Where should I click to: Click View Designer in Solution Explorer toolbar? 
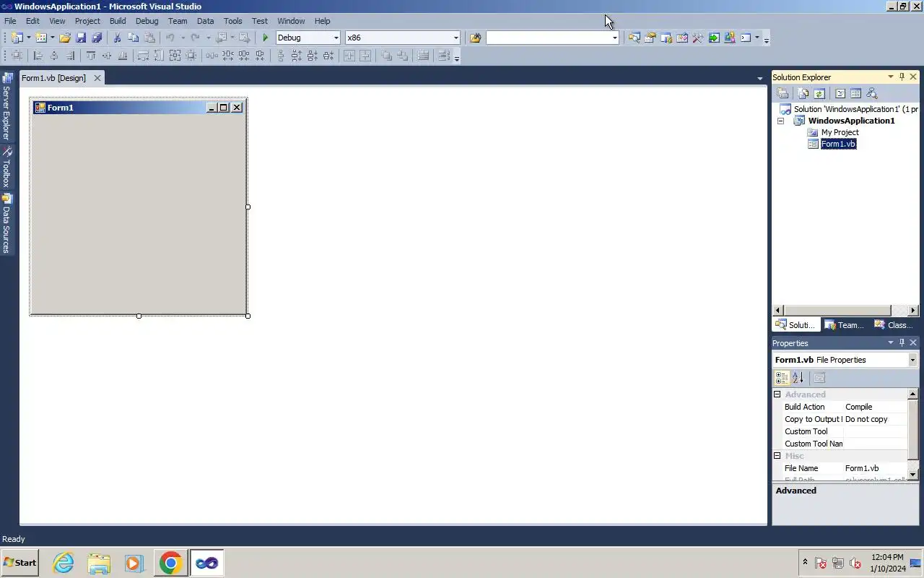point(855,93)
